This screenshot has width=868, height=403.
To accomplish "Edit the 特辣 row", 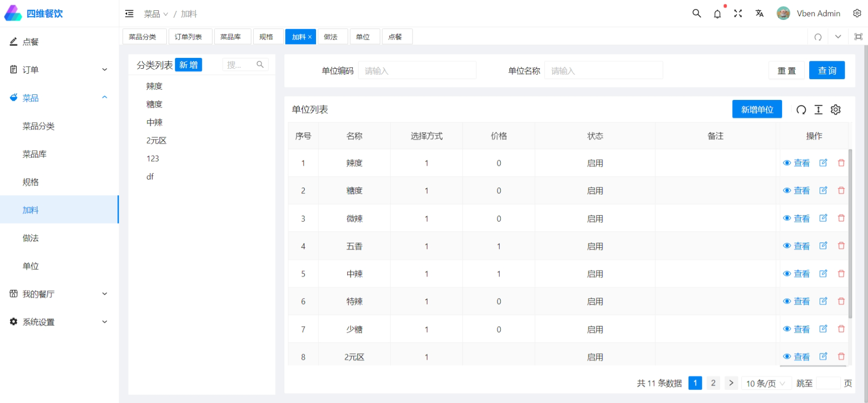I will click(x=823, y=301).
